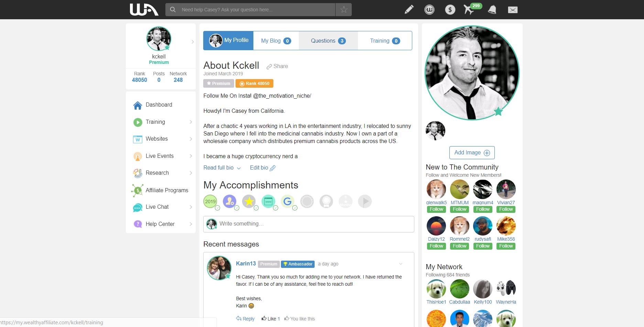Follow the member Mike358

[x=506, y=246]
